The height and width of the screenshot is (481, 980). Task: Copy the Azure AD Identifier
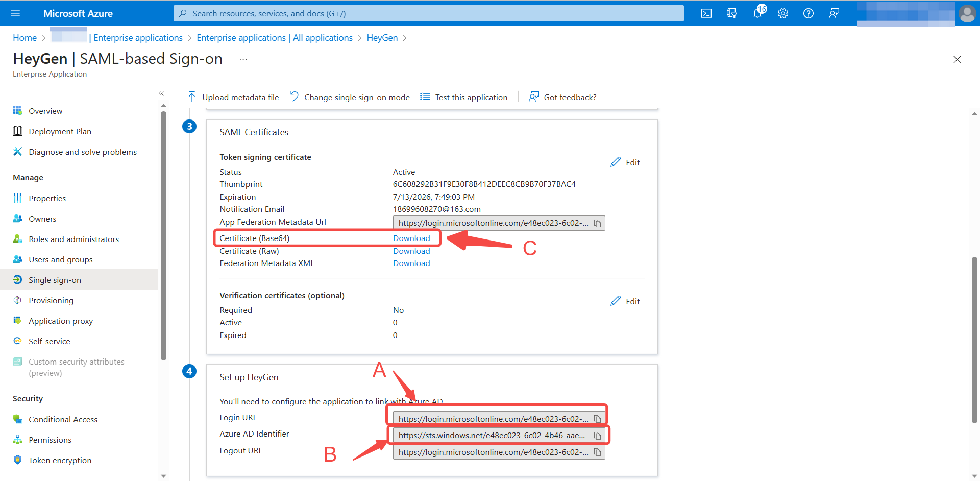click(x=598, y=436)
